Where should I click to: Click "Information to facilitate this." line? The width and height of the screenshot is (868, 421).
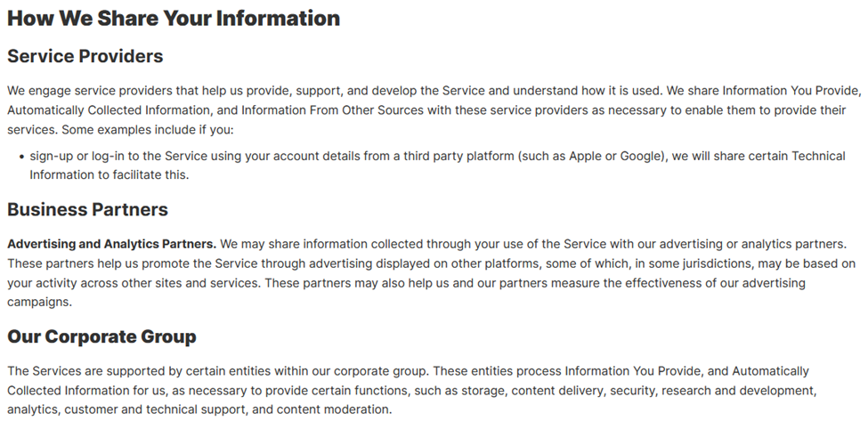click(110, 174)
